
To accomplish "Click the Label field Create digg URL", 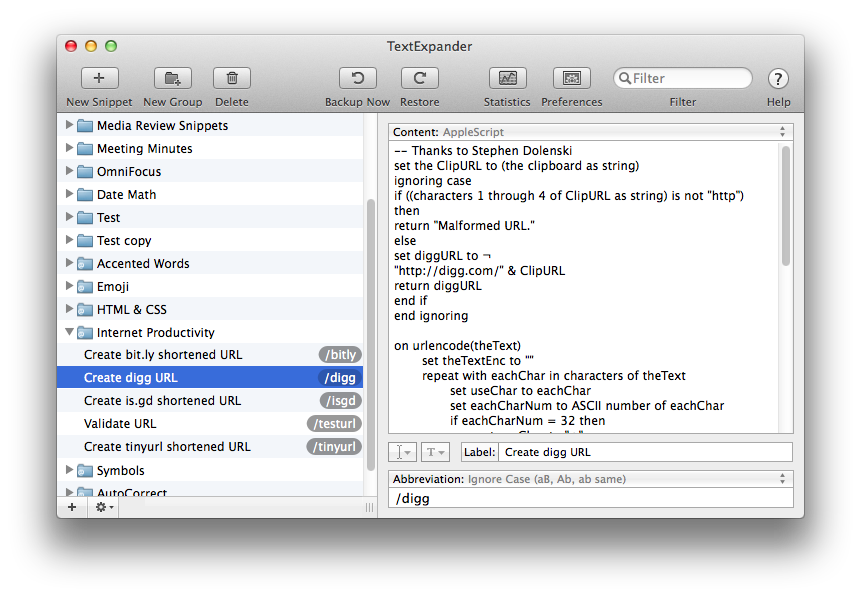I will click(x=645, y=452).
